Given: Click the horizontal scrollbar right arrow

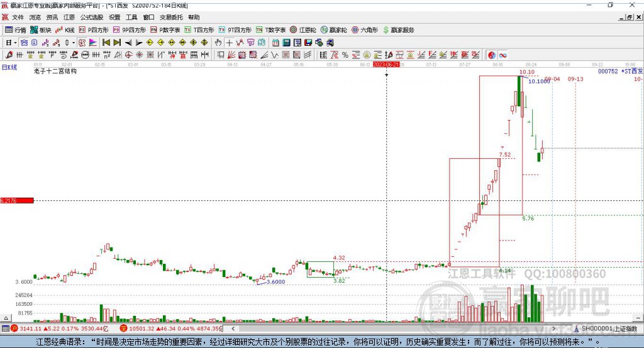Looking at the screenshot, I should [x=553, y=329].
